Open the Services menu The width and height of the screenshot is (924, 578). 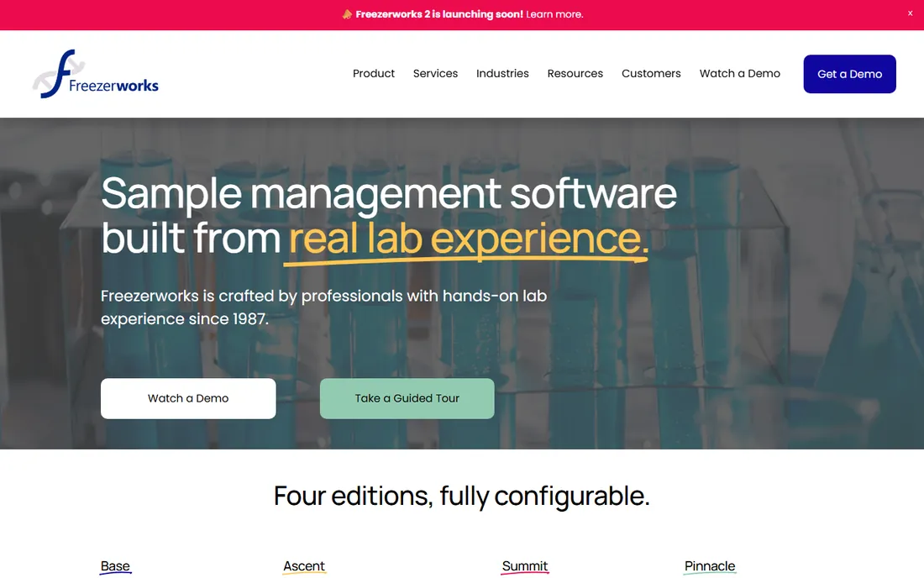point(435,74)
